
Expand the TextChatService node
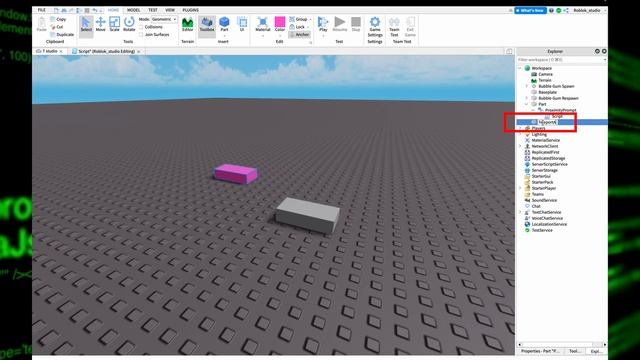click(520, 212)
